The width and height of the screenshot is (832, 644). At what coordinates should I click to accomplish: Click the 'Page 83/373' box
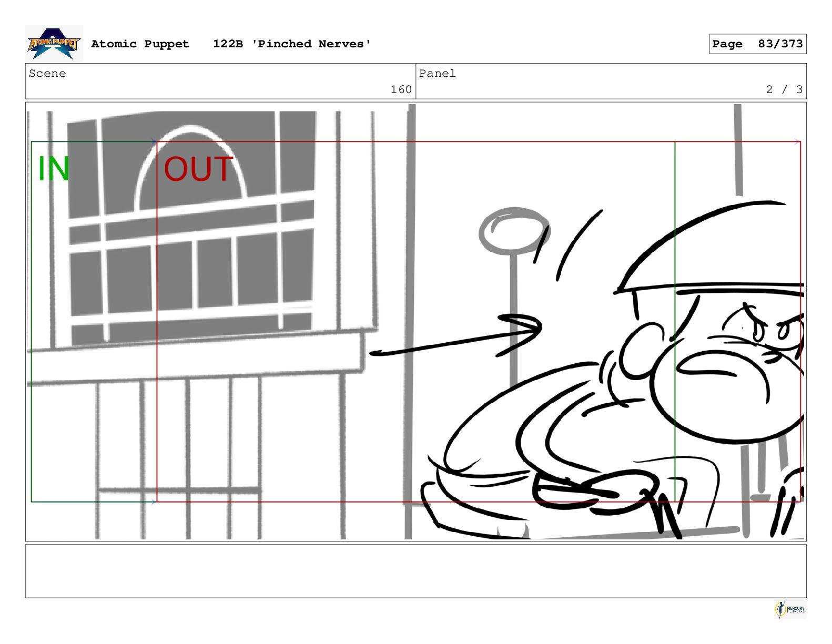[757, 44]
